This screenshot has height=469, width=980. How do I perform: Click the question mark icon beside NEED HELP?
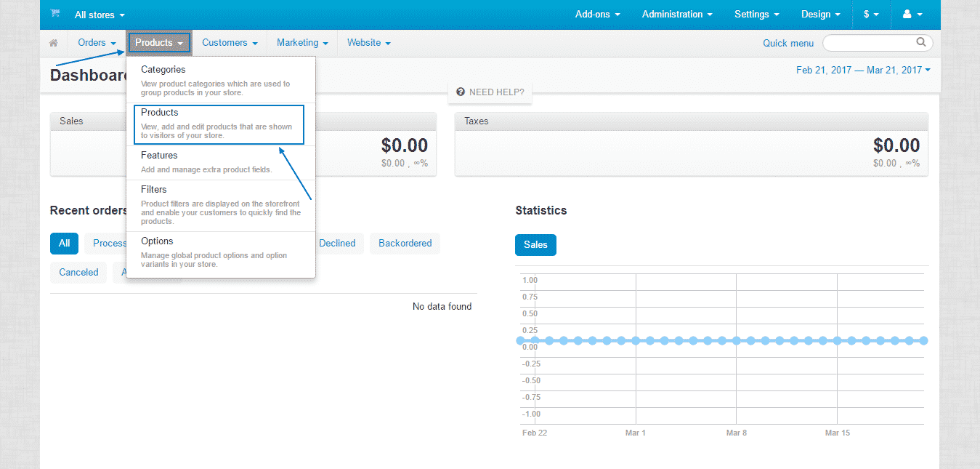point(461,92)
